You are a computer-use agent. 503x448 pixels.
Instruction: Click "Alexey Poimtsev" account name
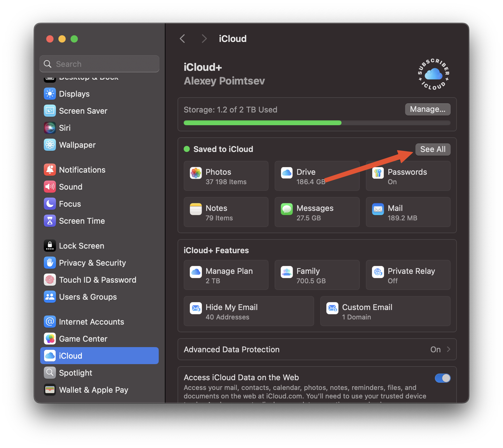(224, 81)
